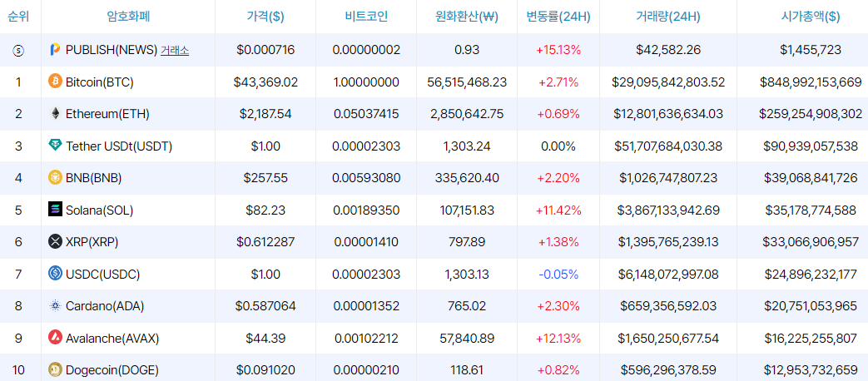This screenshot has width=868, height=381.
Task: Select the 순위 column header
Action: click(18, 16)
